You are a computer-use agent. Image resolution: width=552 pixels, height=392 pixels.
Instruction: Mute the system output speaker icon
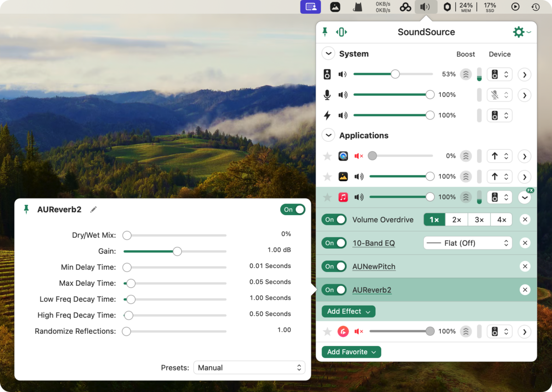343,74
